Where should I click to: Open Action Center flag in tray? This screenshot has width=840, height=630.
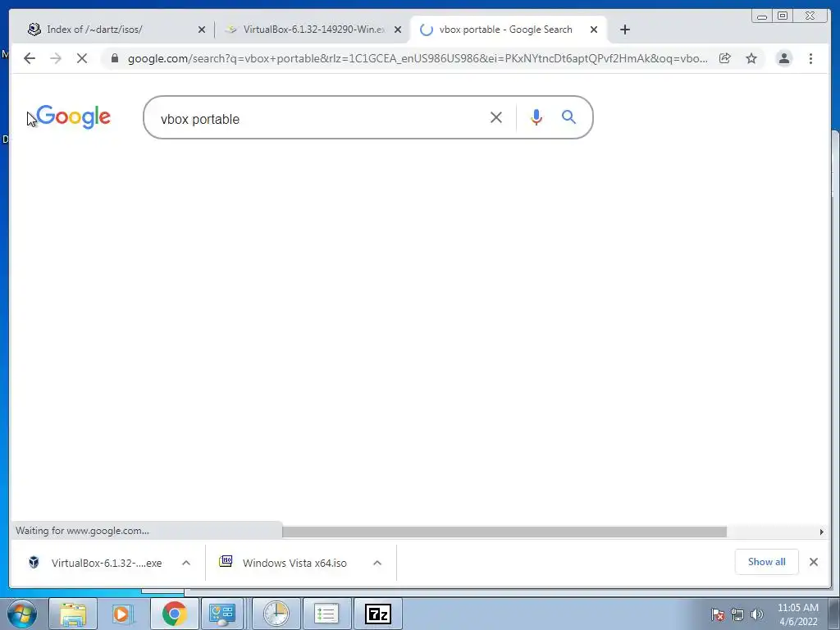click(718, 614)
